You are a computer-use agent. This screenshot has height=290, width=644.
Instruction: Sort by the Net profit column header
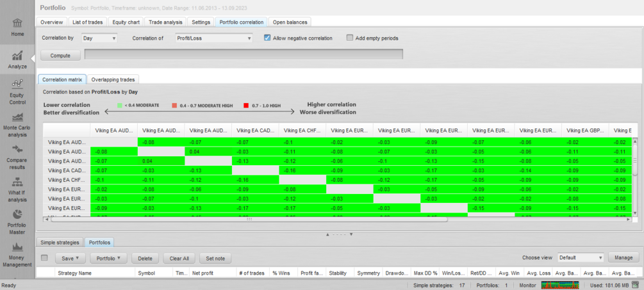pos(213,273)
